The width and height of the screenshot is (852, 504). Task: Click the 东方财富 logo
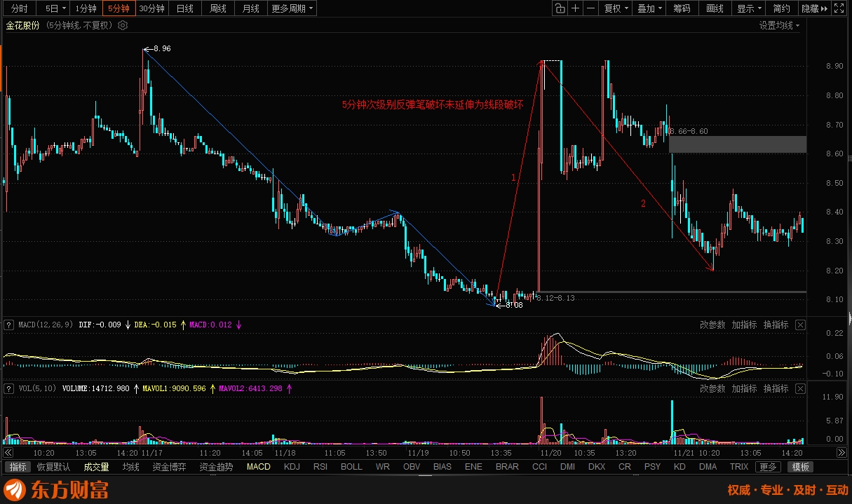point(58,489)
